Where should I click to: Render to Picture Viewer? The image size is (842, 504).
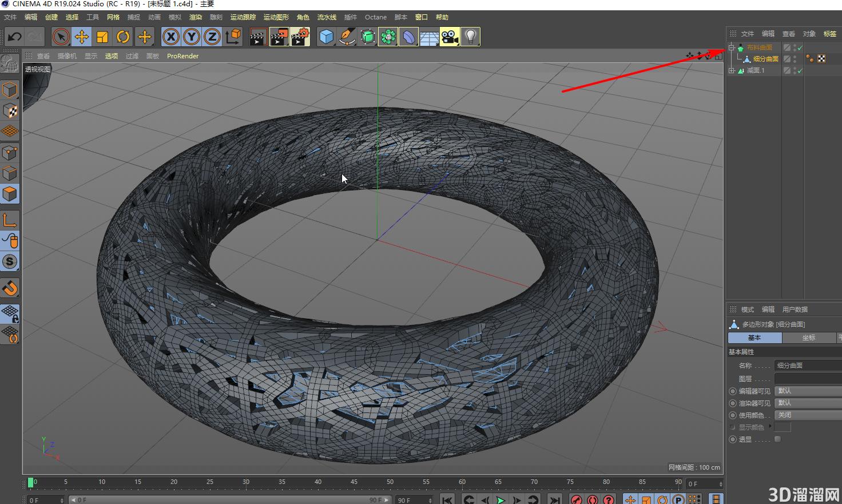tap(279, 37)
